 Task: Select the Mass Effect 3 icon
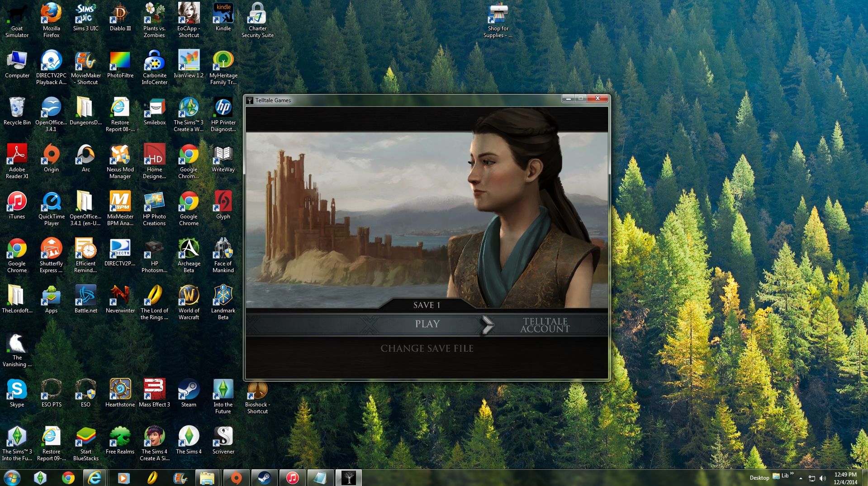pyautogui.click(x=155, y=393)
